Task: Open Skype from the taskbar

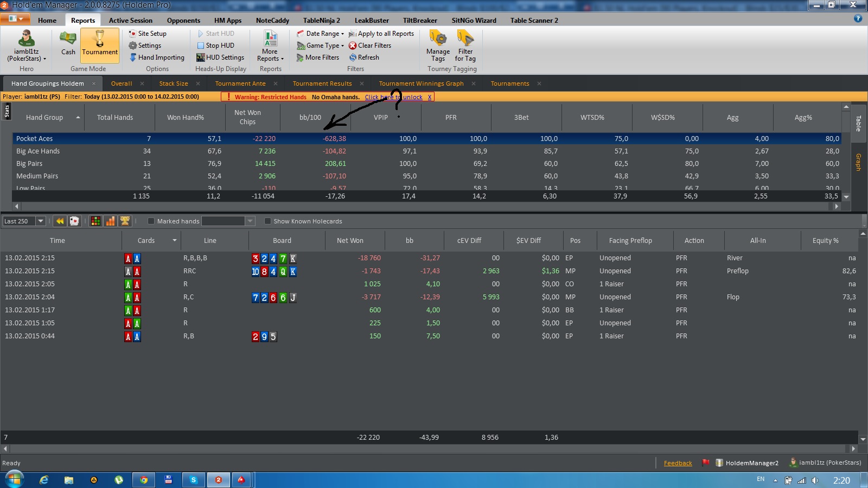Action: (x=193, y=480)
